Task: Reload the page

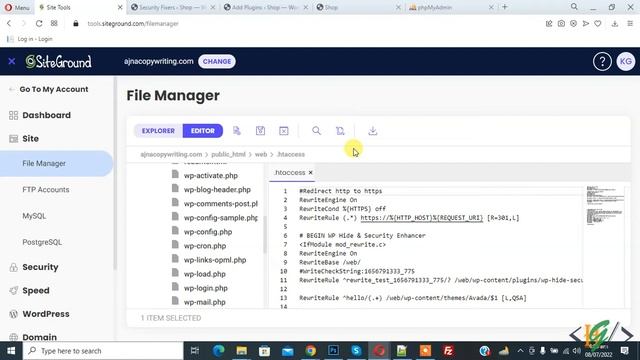Action: pos(39,24)
